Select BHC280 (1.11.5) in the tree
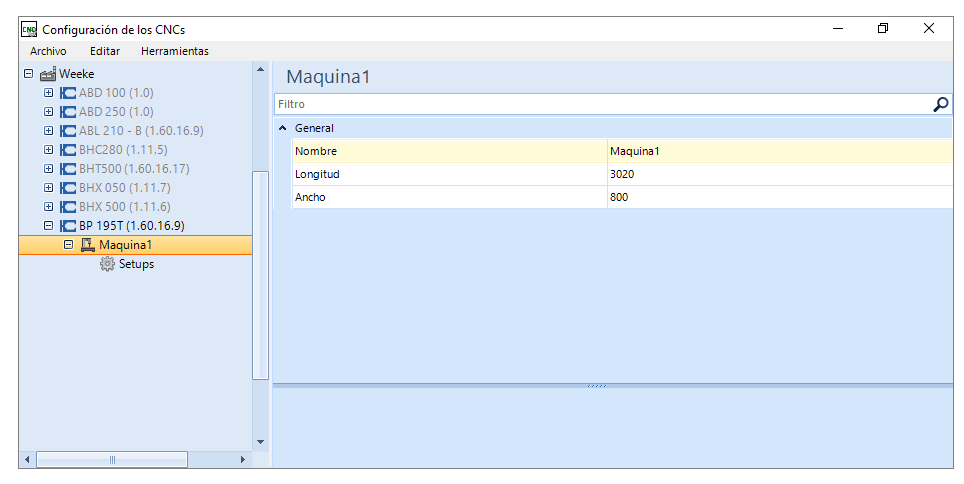 123,150
